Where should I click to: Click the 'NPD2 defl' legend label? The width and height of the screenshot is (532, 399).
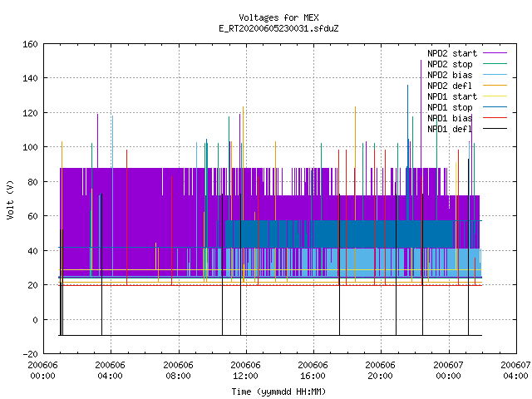450,86
